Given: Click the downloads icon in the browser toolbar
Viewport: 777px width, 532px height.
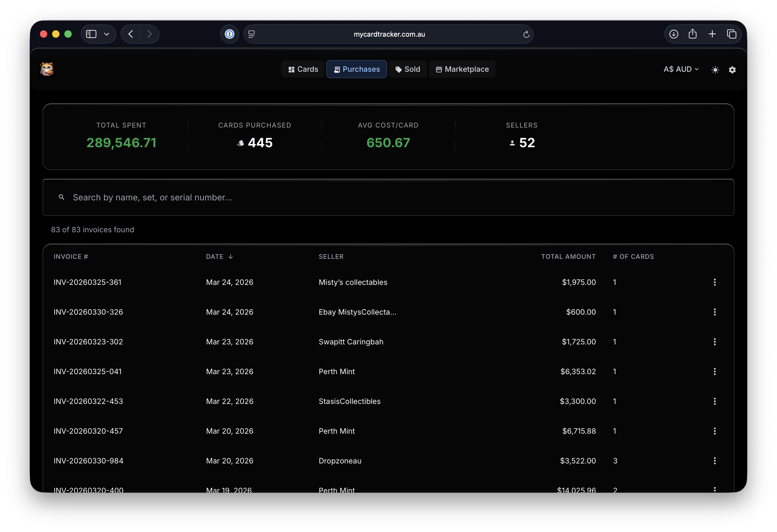Looking at the screenshot, I should pos(674,34).
